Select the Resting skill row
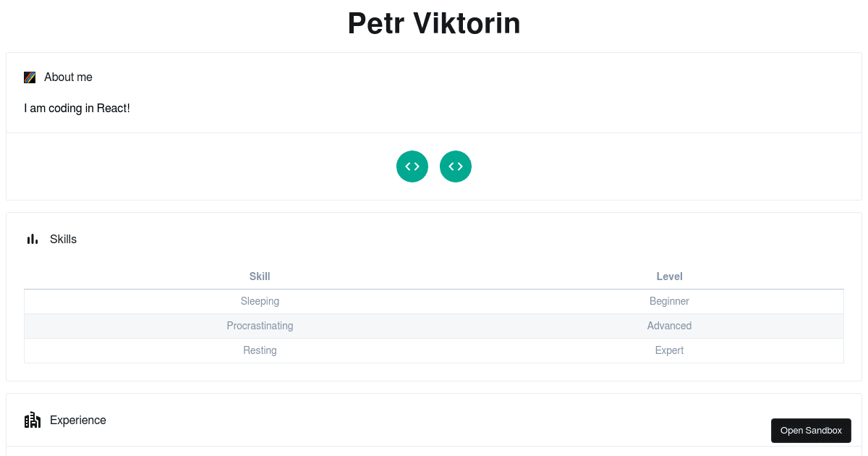This screenshot has width=868, height=456. tap(260, 350)
